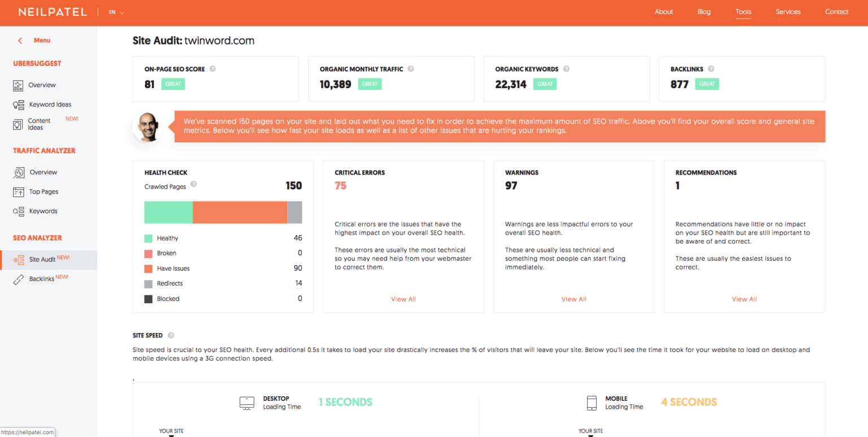Click the Organic Keywords value 22,314
Screen dimensions: 868x437
(511, 85)
